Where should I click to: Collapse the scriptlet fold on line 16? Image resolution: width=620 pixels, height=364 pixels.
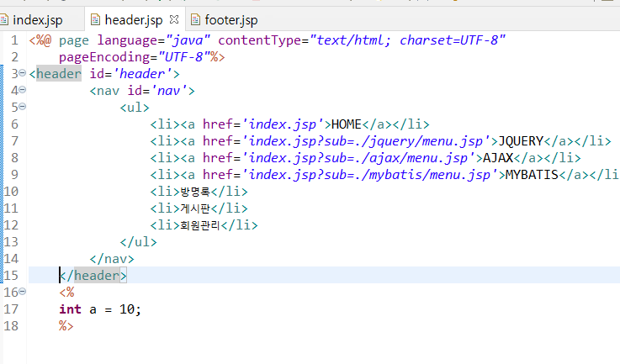(23, 292)
